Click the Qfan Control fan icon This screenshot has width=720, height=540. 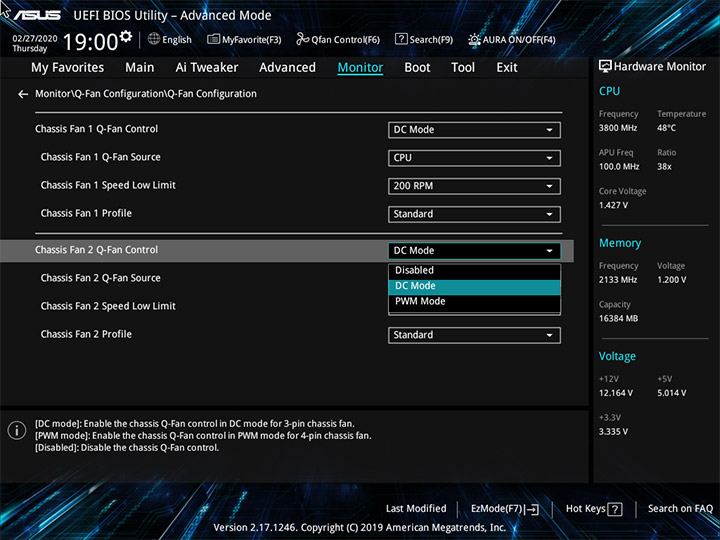pyautogui.click(x=303, y=39)
